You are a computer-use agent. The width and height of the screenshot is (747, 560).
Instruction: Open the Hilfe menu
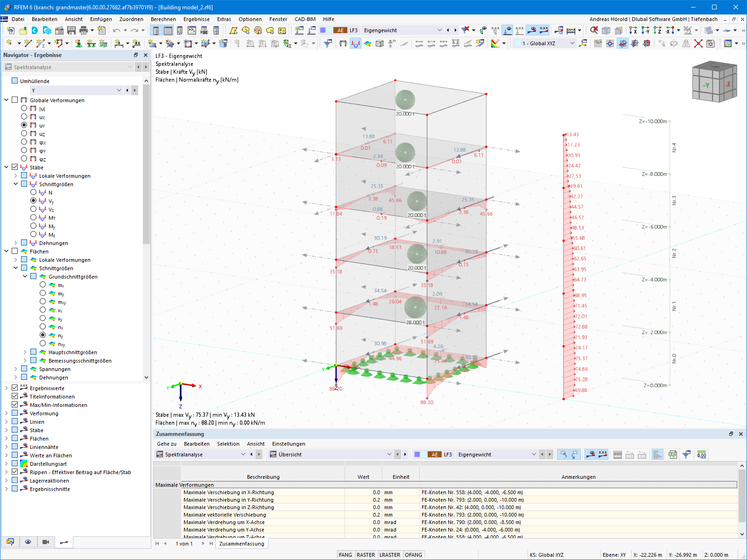(329, 19)
